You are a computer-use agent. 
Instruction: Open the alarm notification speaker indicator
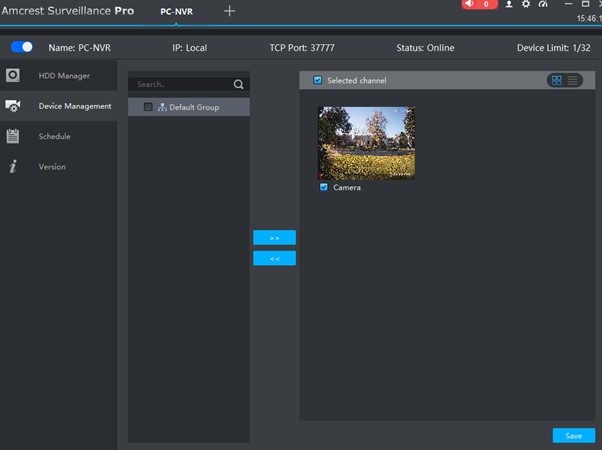pos(479,5)
